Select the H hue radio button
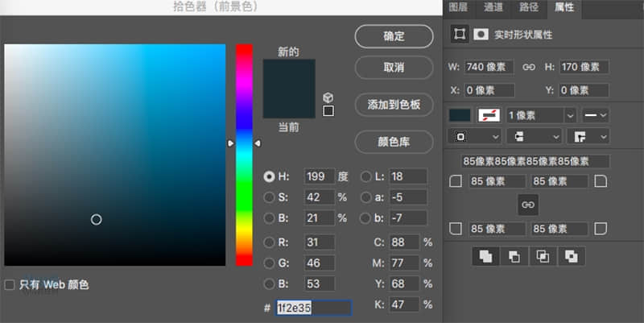 [x=269, y=176]
